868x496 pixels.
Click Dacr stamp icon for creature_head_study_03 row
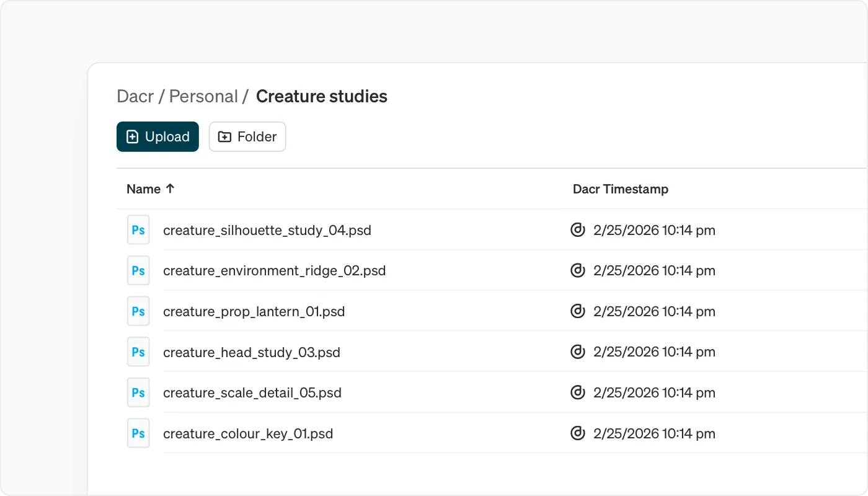pos(577,352)
